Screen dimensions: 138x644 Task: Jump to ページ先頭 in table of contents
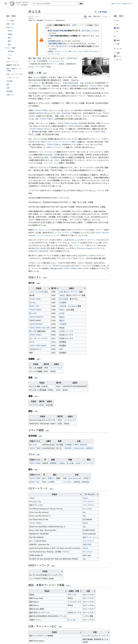tap(10, 21)
